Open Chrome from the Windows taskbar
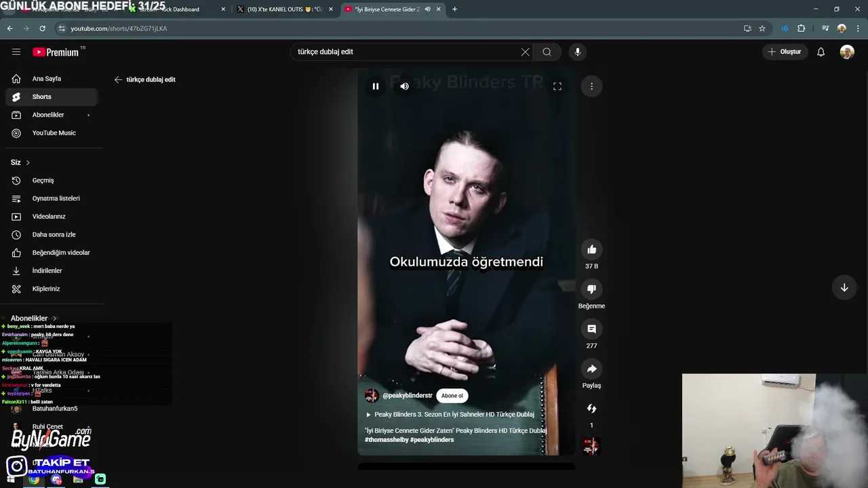Image resolution: width=868 pixels, height=488 pixels. [33, 479]
